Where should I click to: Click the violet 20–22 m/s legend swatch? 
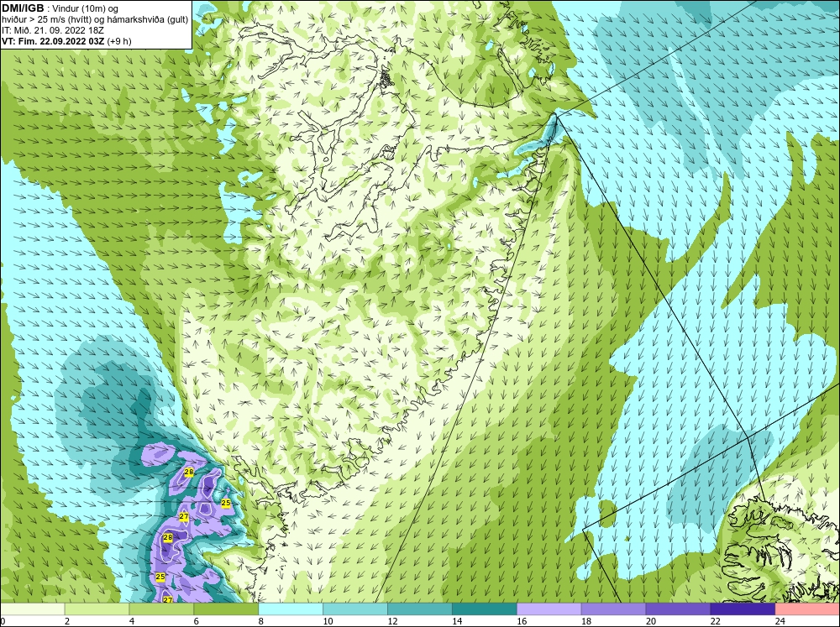[x=678, y=609]
